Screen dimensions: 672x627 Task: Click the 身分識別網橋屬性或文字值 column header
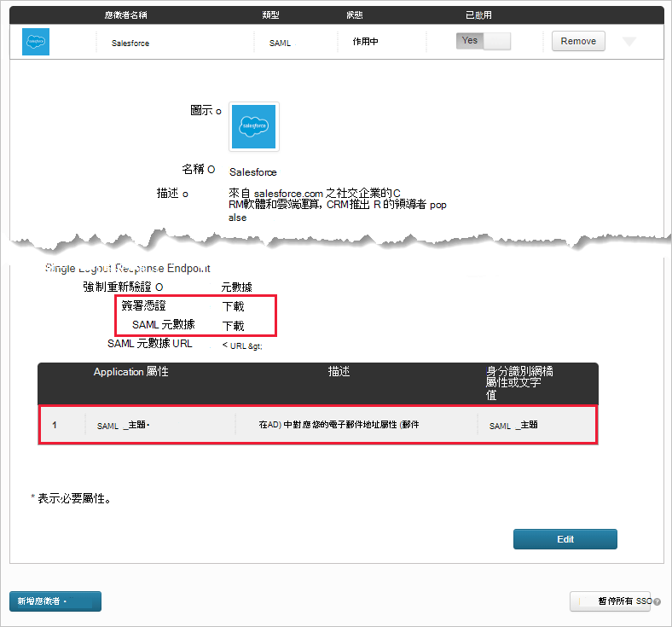pos(519,383)
